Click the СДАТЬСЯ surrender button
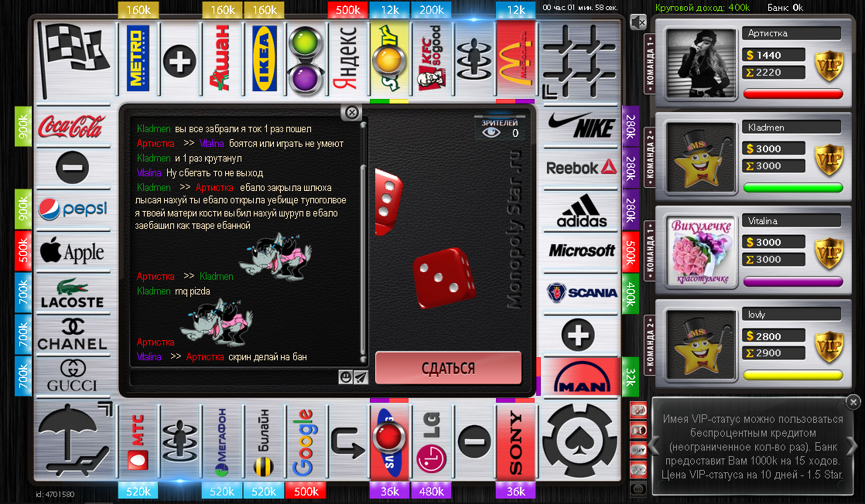Viewport: 865px width, 504px height. (x=448, y=368)
